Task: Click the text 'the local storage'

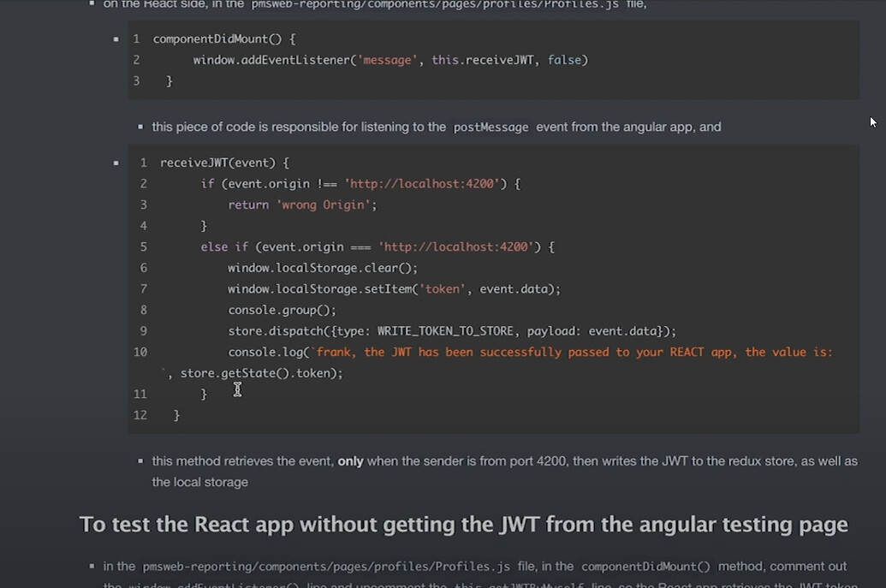Action: tap(200, 483)
